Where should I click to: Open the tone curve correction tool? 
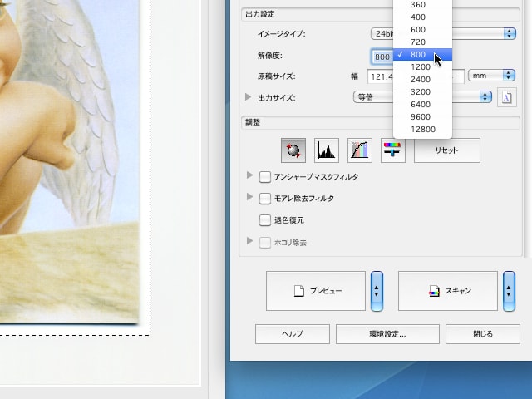click(x=360, y=150)
